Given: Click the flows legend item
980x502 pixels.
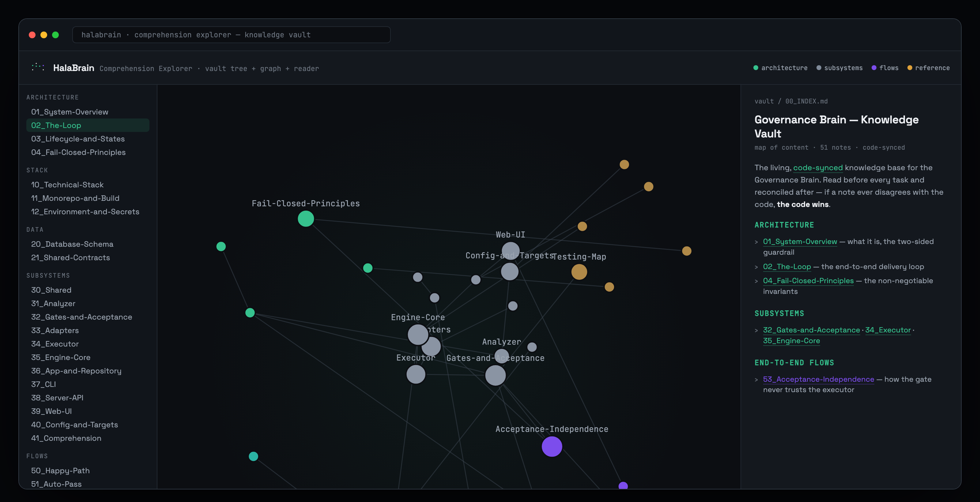Looking at the screenshot, I should click(x=885, y=68).
